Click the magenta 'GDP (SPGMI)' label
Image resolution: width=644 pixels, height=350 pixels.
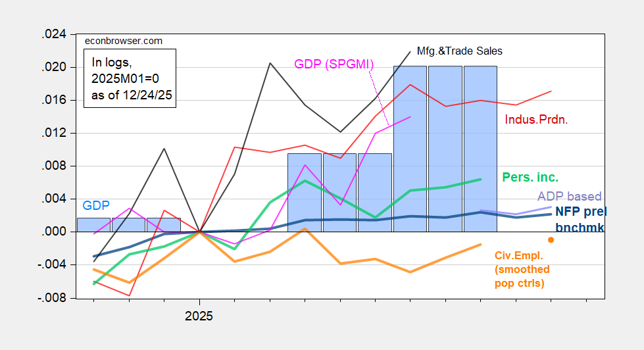(334, 64)
